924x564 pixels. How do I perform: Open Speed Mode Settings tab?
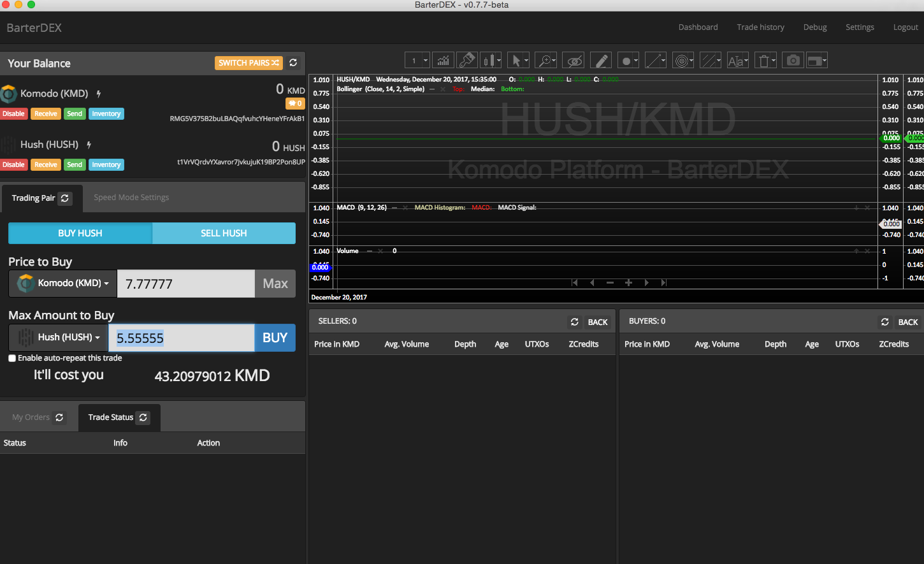(131, 198)
